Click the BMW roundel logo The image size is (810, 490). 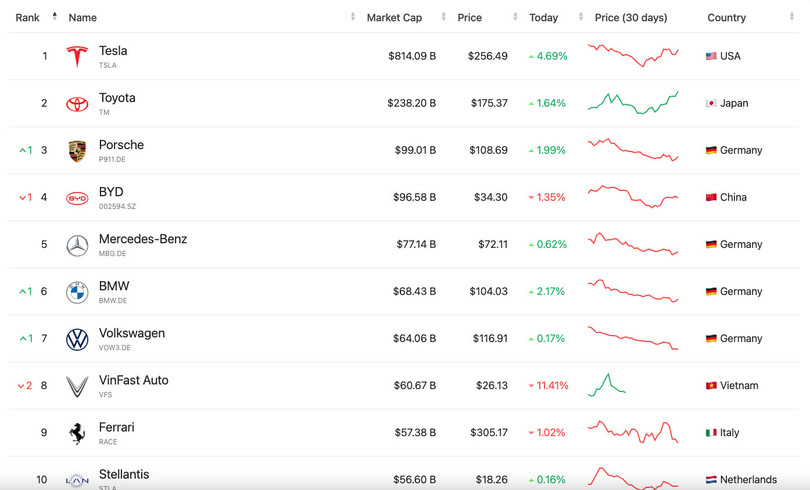tap(77, 292)
